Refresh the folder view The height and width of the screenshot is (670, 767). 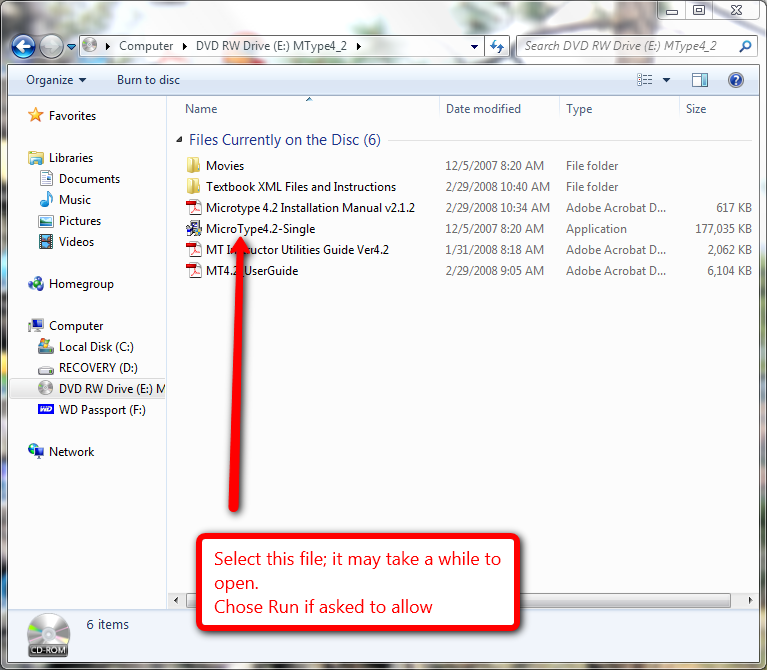pyautogui.click(x=497, y=47)
